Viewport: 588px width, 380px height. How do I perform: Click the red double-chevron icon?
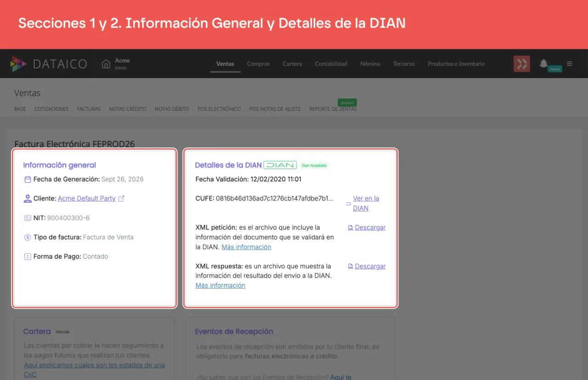coord(522,64)
